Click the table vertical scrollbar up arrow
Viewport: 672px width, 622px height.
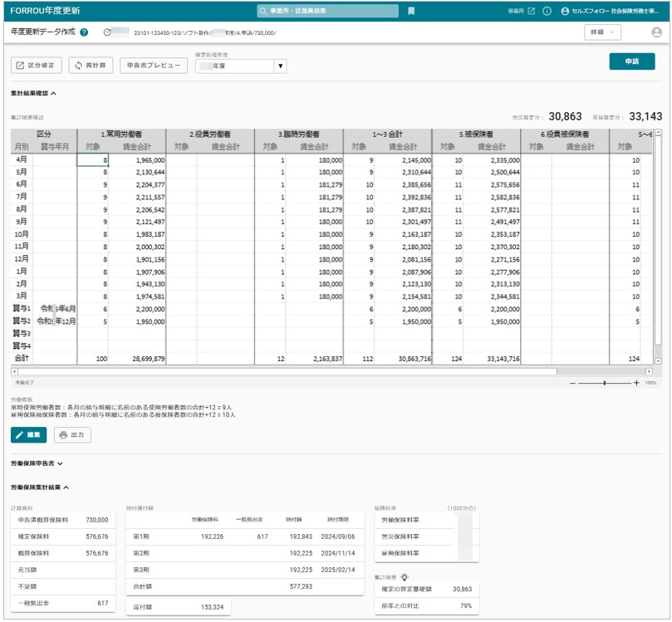(x=658, y=133)
